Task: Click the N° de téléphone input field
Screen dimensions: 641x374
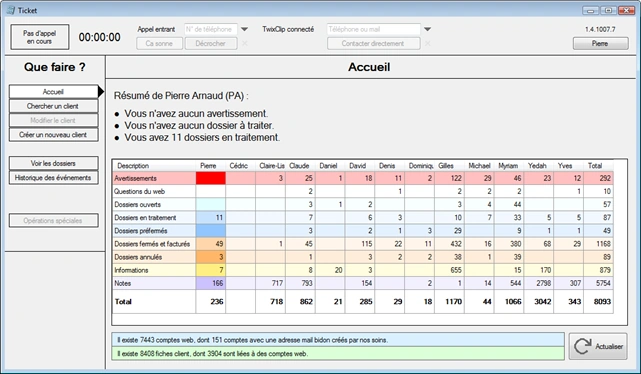Action: [x=211, y=29]
